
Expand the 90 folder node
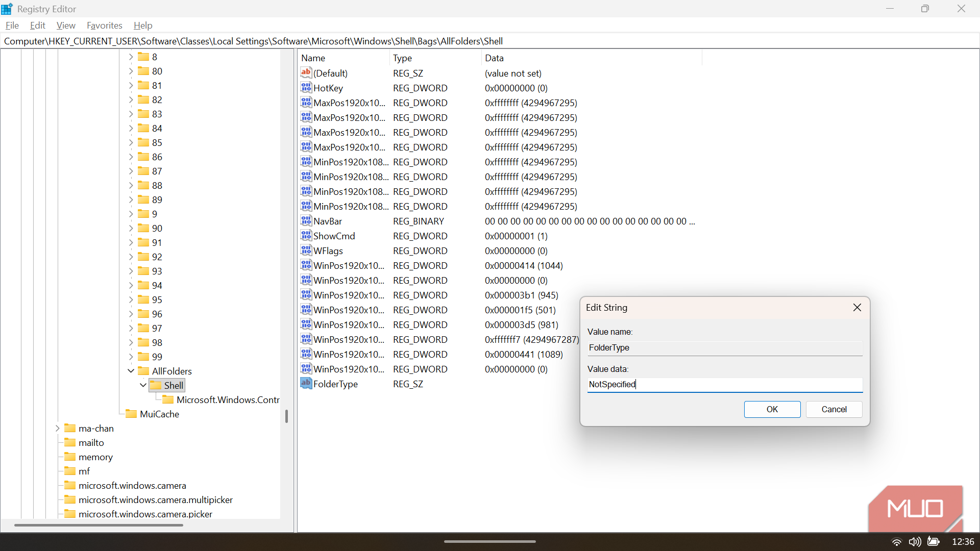pos(131,228)
